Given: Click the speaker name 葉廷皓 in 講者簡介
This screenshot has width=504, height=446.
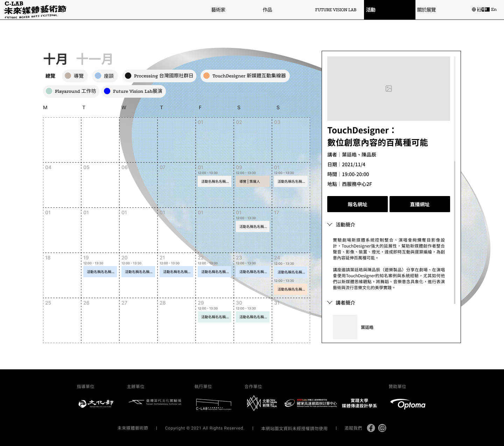Looking at the screenshot, I should tap(367, 327).
